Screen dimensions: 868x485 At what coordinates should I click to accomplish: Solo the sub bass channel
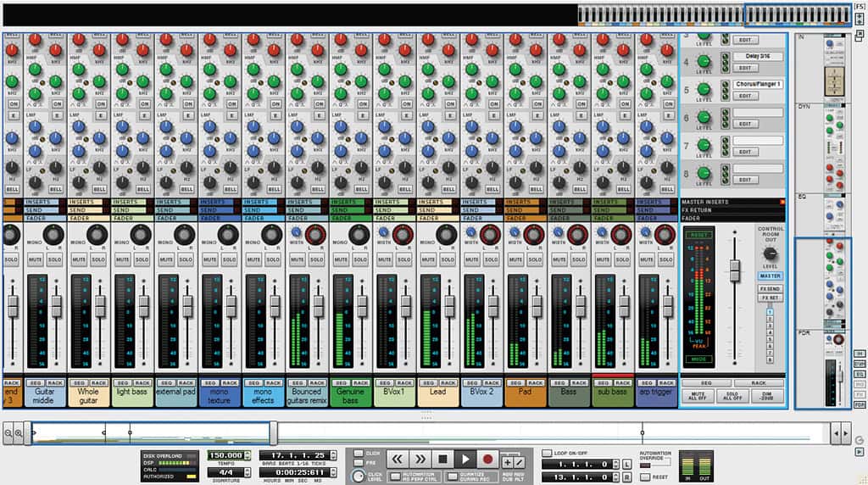[623, 259]
